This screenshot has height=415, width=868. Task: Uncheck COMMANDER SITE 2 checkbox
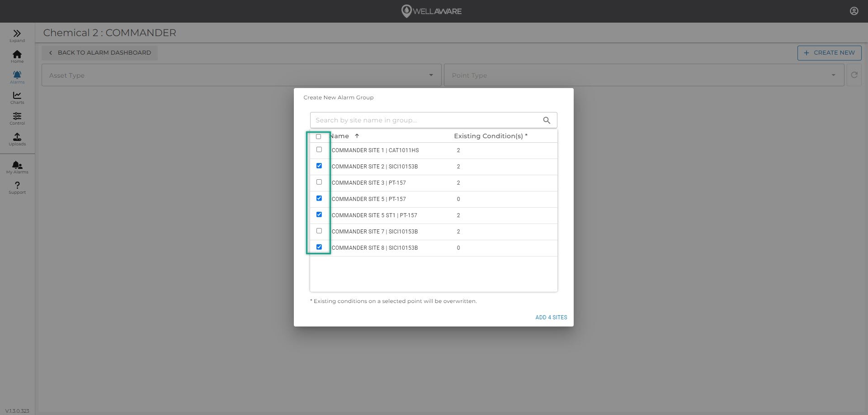click(319, 166)
